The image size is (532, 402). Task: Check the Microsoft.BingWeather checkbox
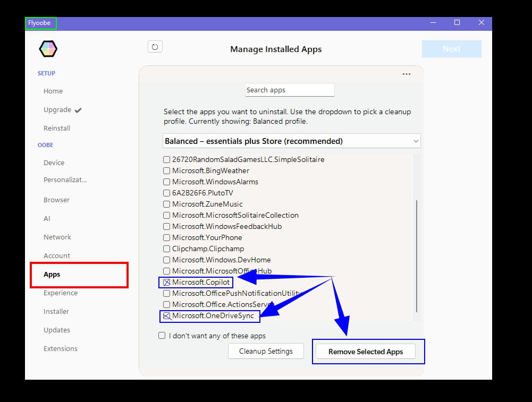click(166, 171)
